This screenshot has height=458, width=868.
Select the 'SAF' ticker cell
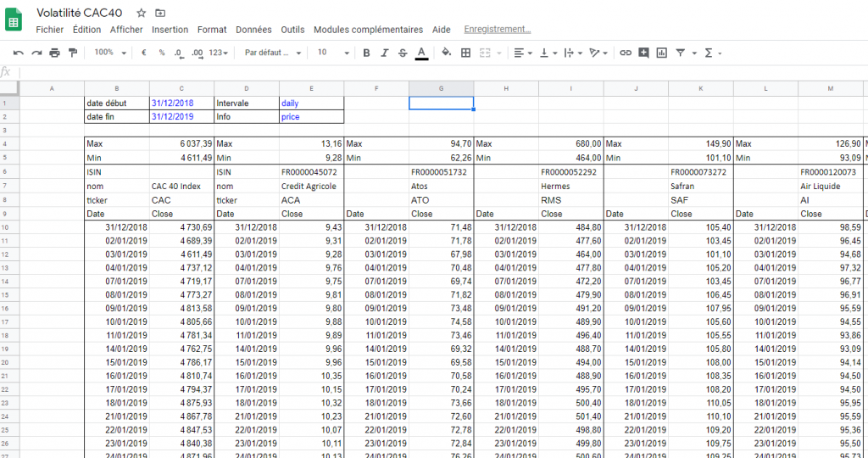(x=701, y=200)
